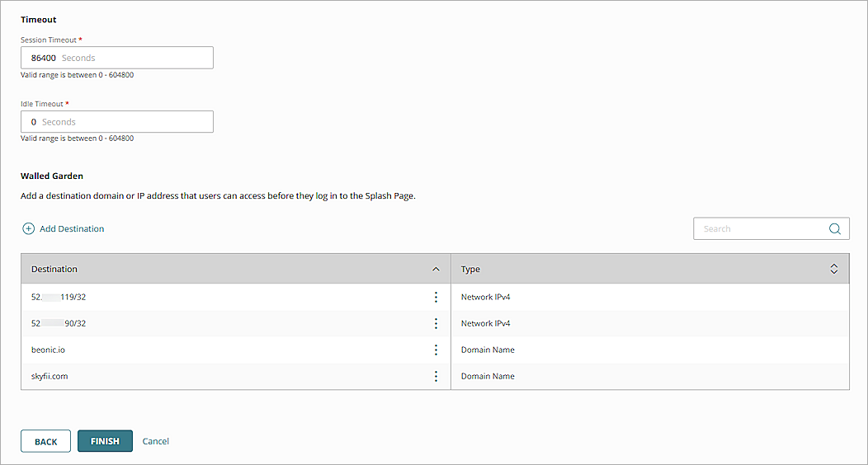Sort table by Destination header label
Screen dimensions: 868x465
coord(54,269)
